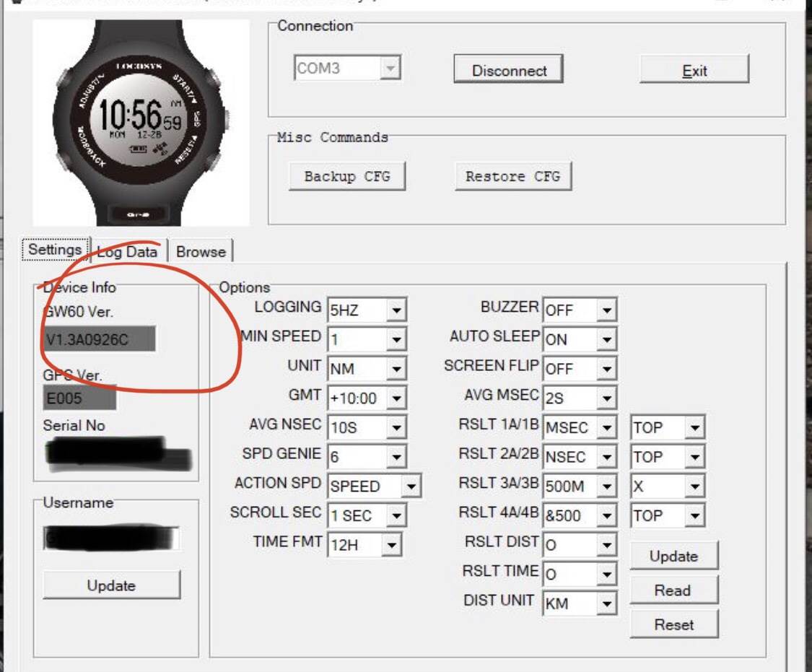Click Update button under Username
This screenshot has width=812, height=672.
point(111,585)
